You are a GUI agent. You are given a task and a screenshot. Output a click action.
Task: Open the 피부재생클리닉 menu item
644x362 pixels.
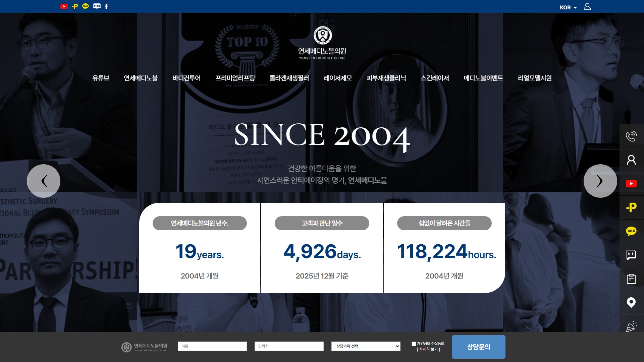coord(386,78)
